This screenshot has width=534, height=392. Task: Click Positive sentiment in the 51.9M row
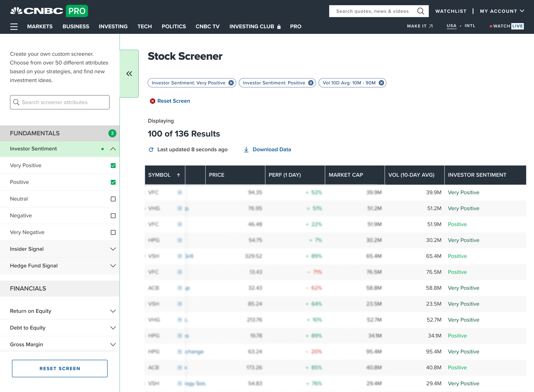click(x=457, y=224)
